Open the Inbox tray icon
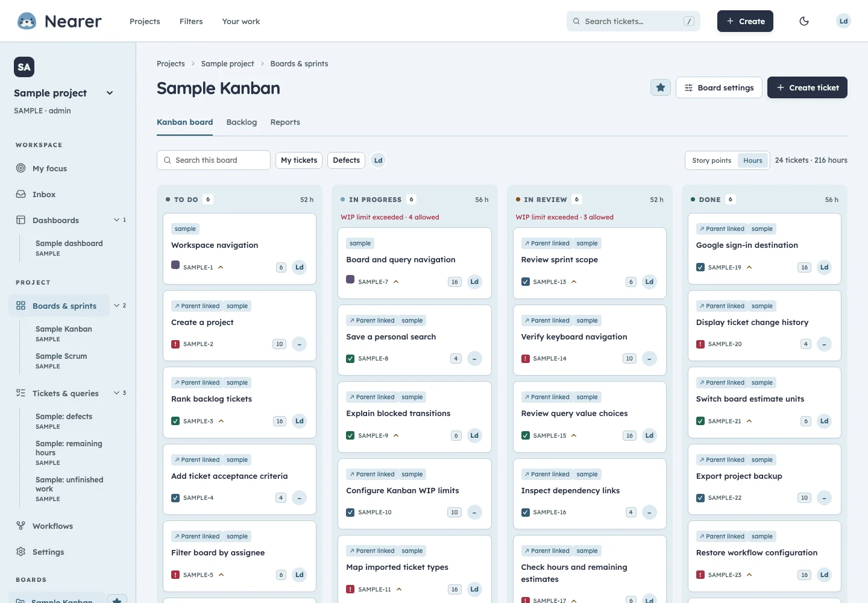Viewport: 868px width, 603px height. click(21, 194)
